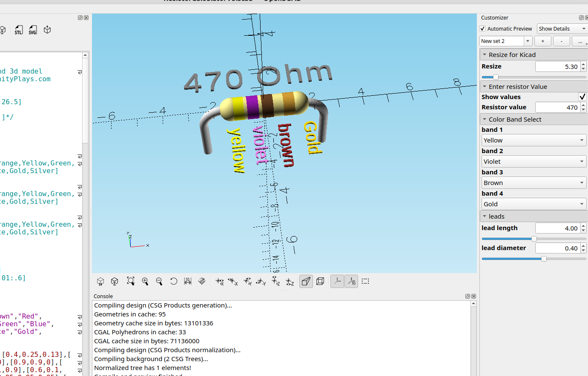The width and height of the screenshot is (588, 376).
Task: Click the - remove preset button
Action: click(562, 41)
